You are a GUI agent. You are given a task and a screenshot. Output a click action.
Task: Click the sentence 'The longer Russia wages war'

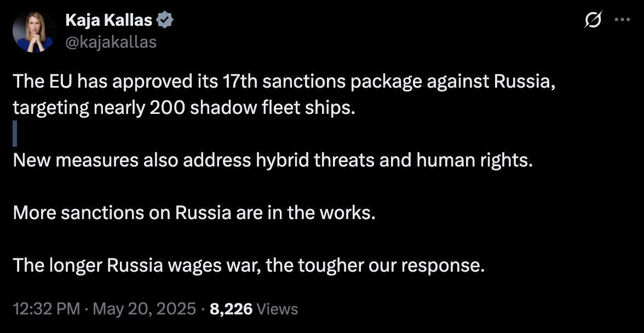[249, 265]
